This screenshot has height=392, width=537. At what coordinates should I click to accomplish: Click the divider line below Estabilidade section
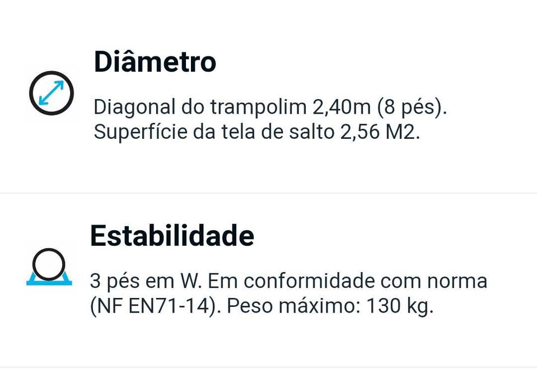(269, 367)
